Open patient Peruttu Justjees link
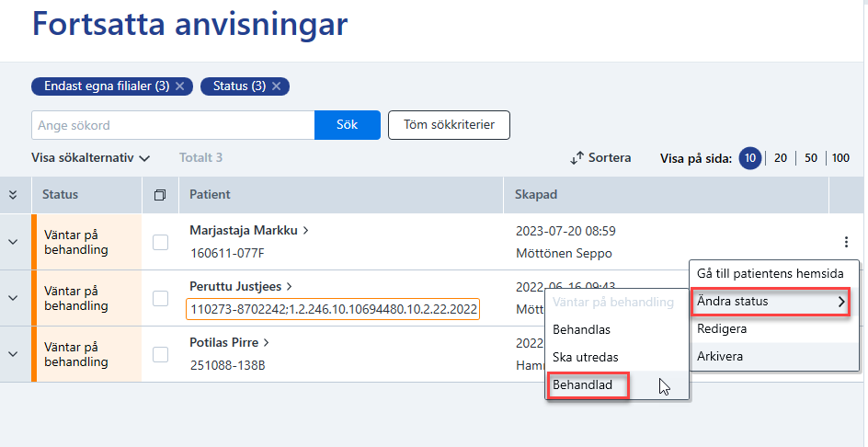Image resolution: width=868 pixels, height=447 pixels. 241,286
